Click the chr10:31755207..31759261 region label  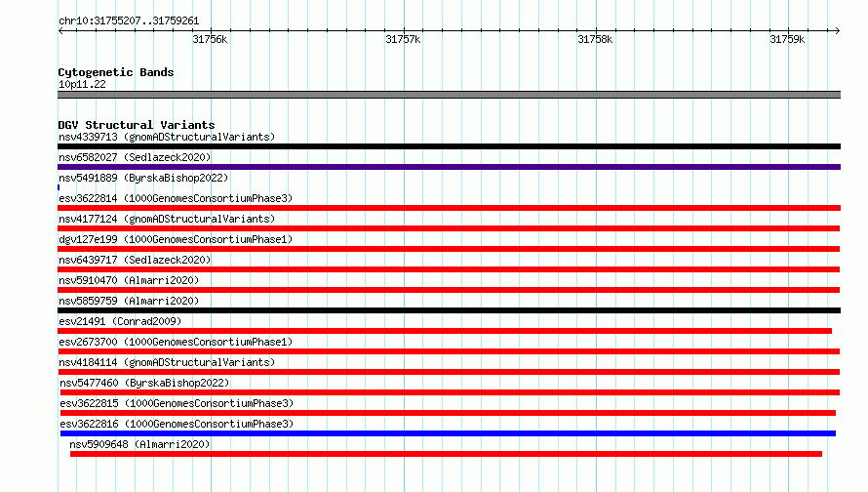[x=129, y=21]
